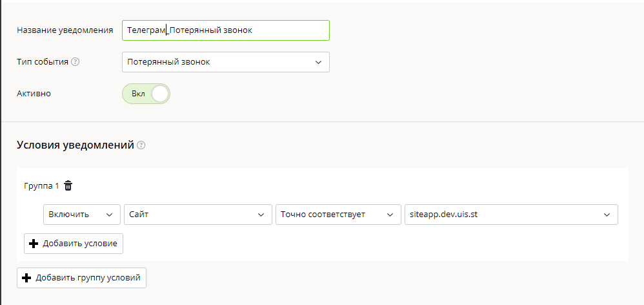Open the Точно соответствует operator dropdown
Viewport: 644px width, 305px height.
pos(338,215)
